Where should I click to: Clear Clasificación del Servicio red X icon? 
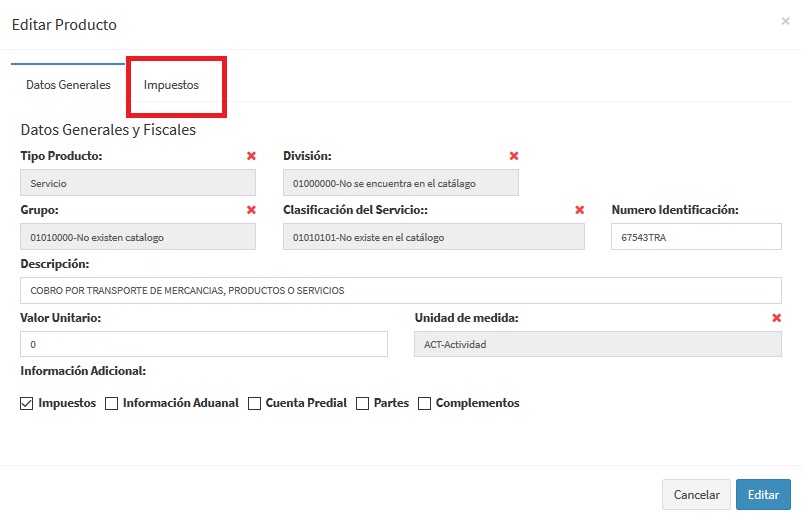[579, 210]
